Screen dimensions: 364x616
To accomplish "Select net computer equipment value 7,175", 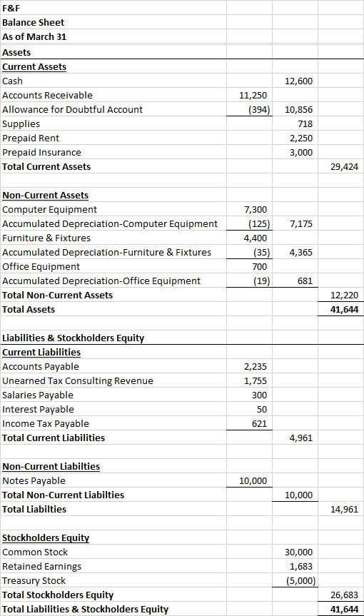I will tap(301, 224).
